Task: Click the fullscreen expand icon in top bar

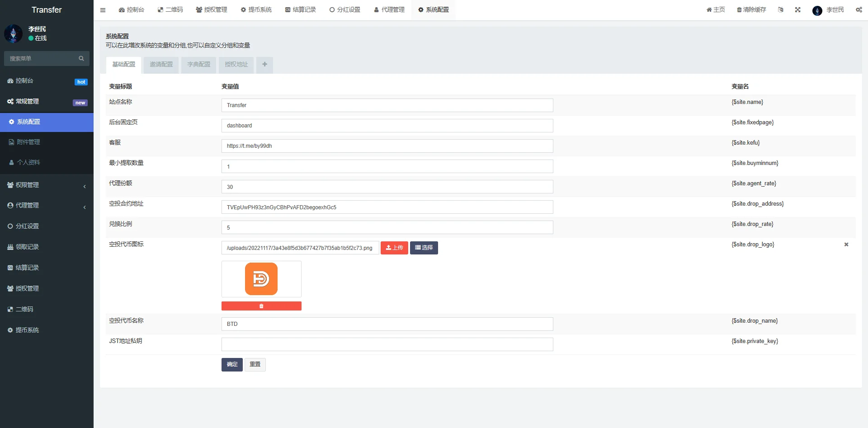Action: click(x=797, y=10)
